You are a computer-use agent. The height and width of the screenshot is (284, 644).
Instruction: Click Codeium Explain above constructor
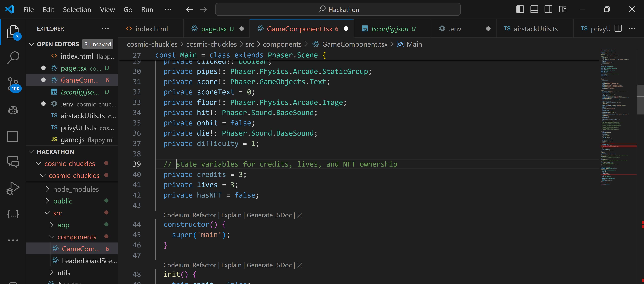pos(231,215)
